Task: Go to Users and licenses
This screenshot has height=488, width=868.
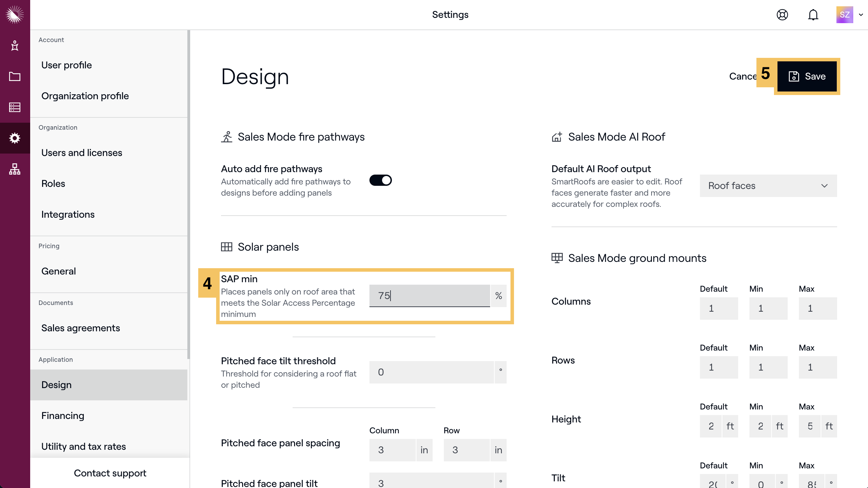Action: [82, 152]
